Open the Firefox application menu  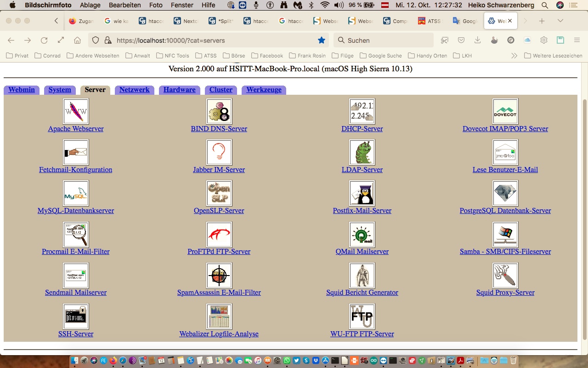(577, 40)
